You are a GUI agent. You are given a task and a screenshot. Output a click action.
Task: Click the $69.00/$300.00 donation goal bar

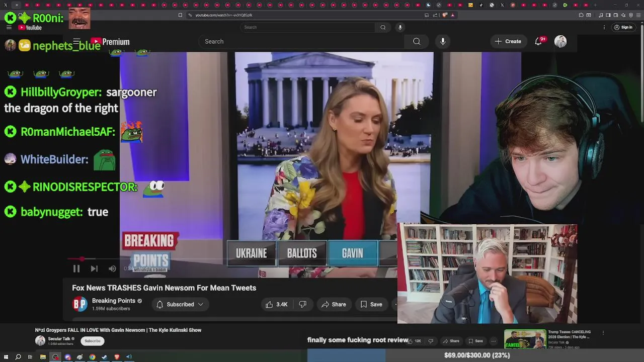pos(476,355)
